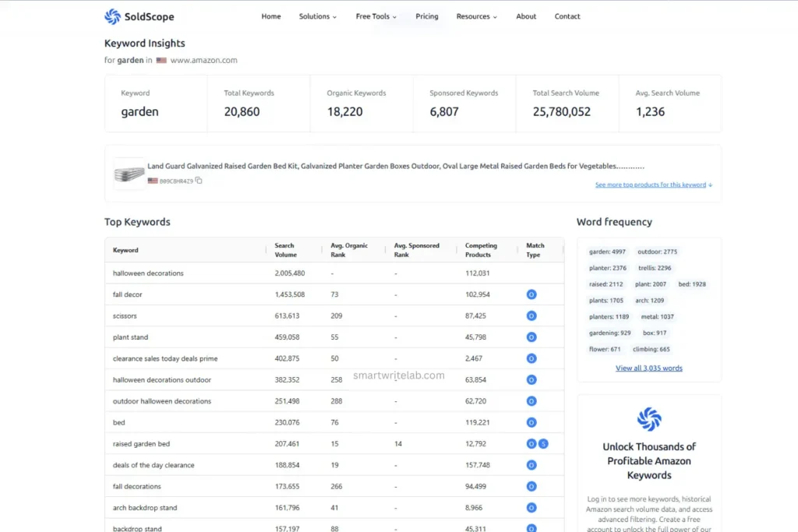Select the 'garden: 4997' word tag
Image resolution: width=798 pixels, height=532 pixels.
click(607, 252)
